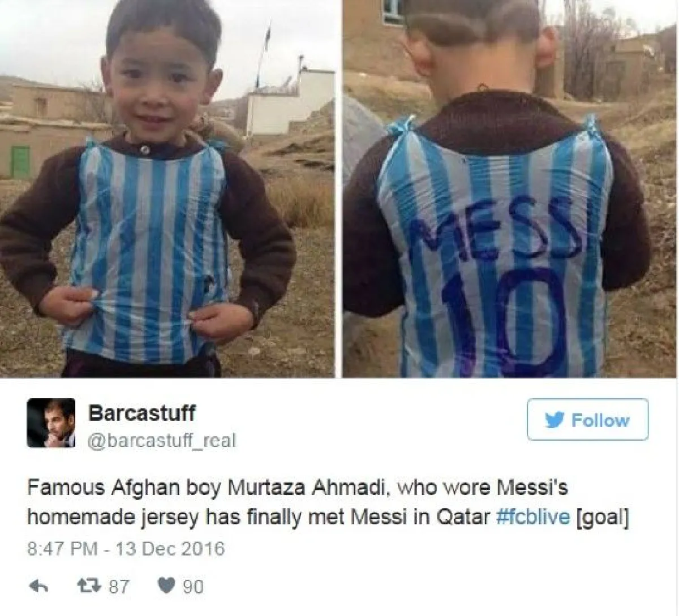Retweet using the retweet arrows icon
Image resolution: width=679 pixels, height=616 pixels.
87,586
